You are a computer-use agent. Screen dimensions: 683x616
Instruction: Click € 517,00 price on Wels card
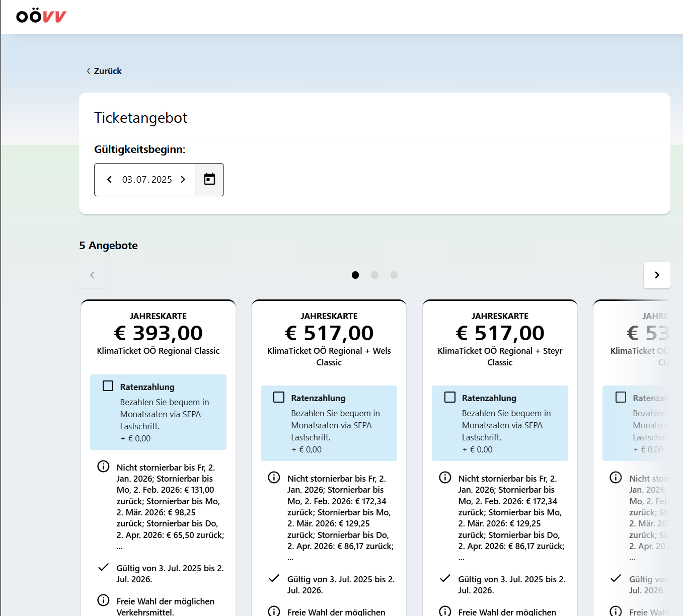(329, 333)
